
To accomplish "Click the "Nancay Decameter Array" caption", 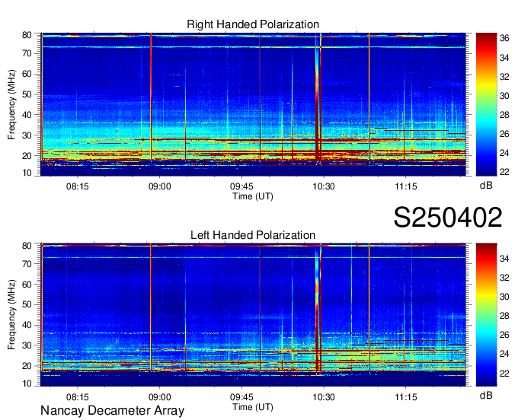I will pyautogui.click(x=112, y=410).
